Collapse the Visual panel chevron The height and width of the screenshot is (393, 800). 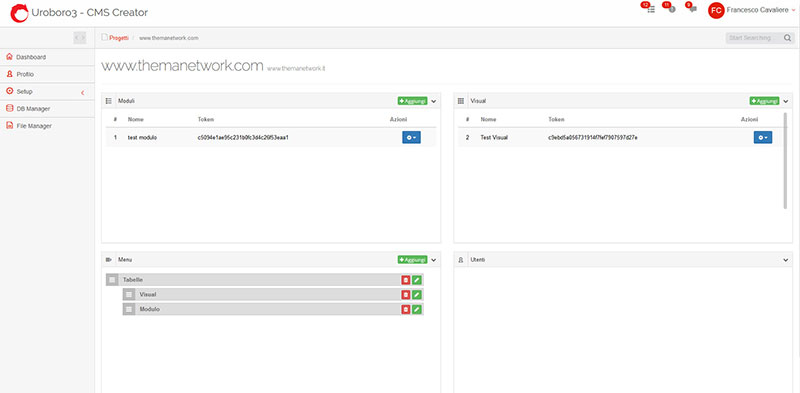tap(786, 102)
